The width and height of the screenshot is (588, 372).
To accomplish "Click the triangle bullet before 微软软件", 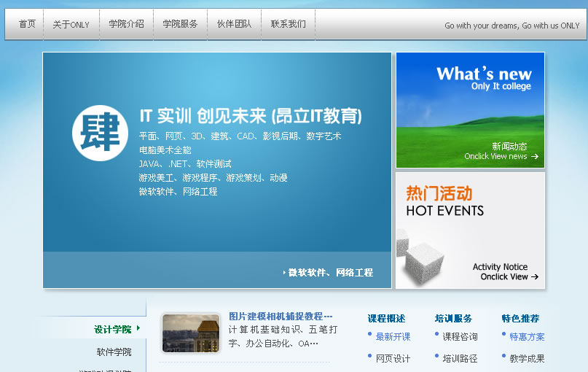I will [284, 273].
